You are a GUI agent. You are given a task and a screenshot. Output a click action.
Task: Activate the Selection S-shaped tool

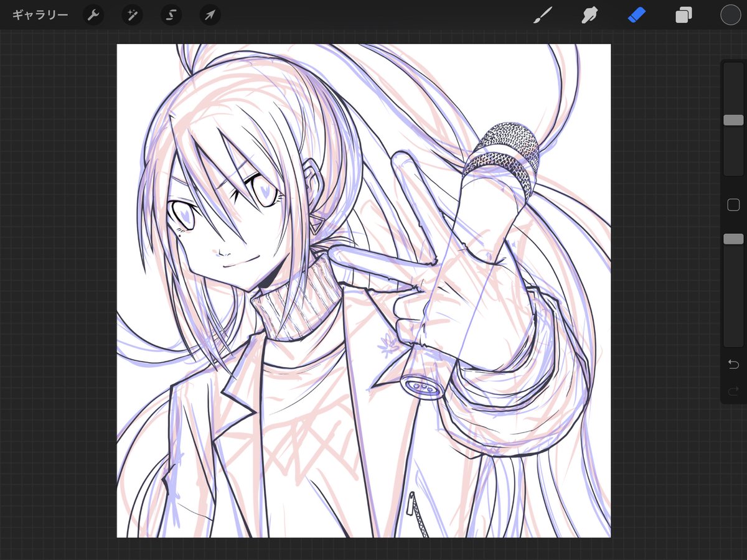click(171, 15)
